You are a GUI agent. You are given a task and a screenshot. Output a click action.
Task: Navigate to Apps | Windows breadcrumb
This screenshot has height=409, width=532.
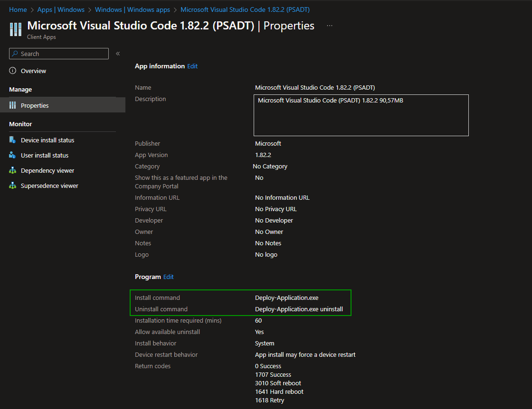pos(61,9)
